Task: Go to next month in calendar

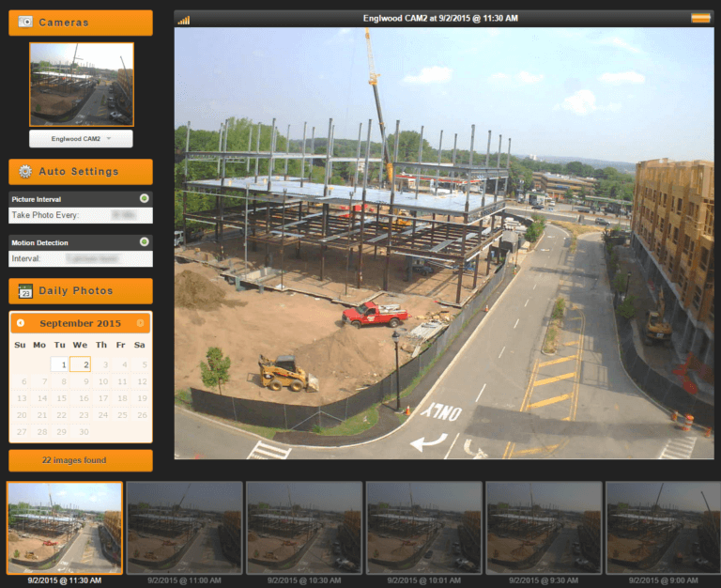Action: click(141, 323)
